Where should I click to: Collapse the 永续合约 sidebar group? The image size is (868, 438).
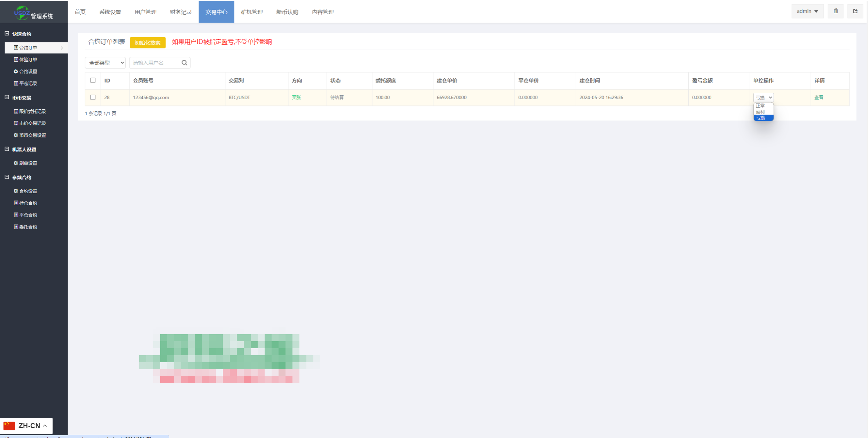click(x=7, y=177)
